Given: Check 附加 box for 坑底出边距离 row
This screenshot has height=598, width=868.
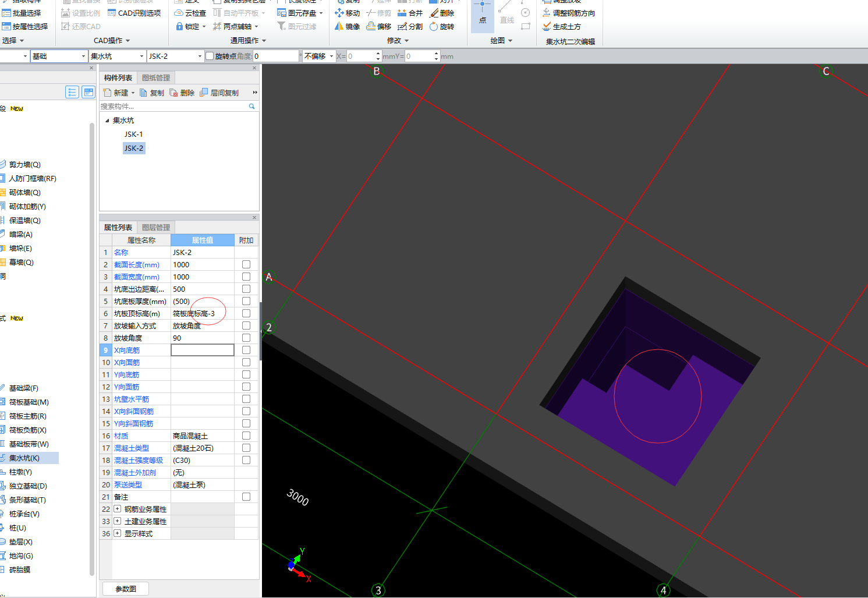Looking at the screenshot, I should pos(246,289).
